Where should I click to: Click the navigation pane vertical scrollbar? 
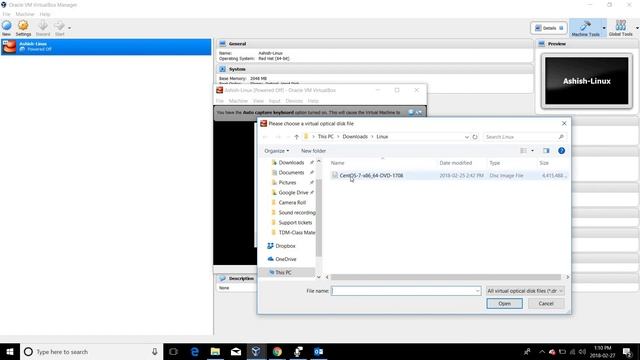click(319, 218)
